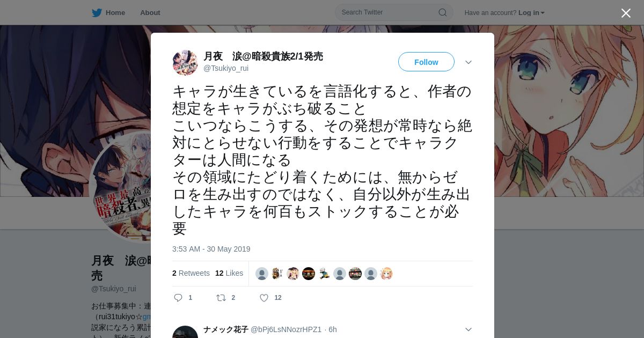Click the last liker's blonde-hair avatar

(x=386, y=274)
